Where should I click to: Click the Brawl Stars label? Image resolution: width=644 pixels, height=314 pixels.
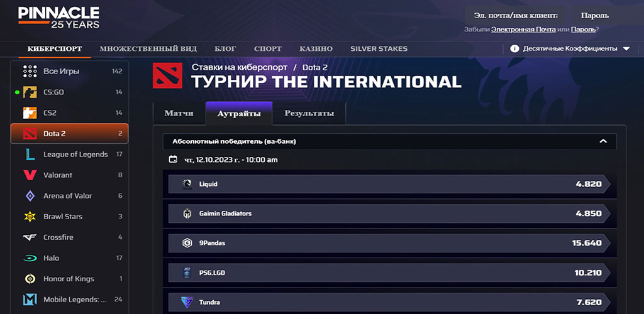click(63, 217)
